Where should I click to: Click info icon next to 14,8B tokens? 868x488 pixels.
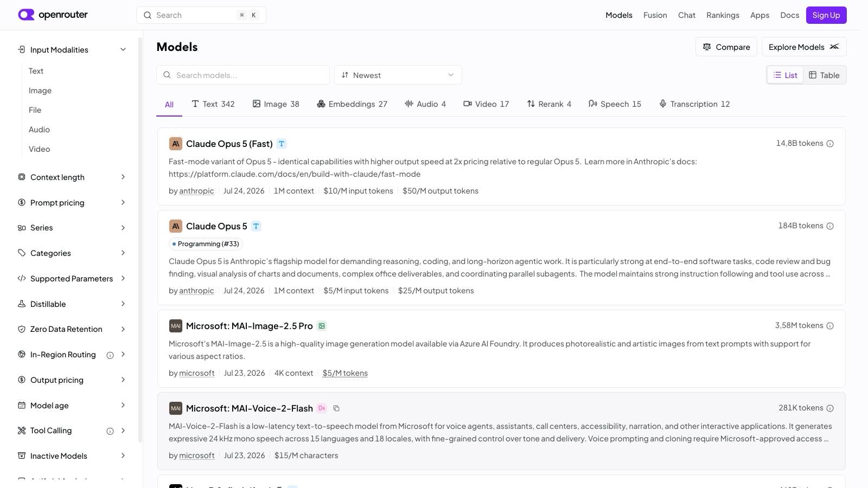830,144
